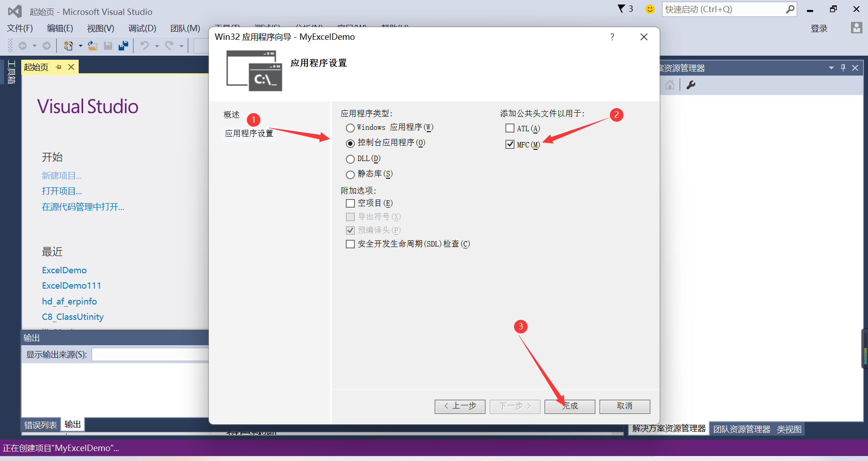Switch to the 类视图 tab
Screen dimensions: 868x461
[789, 429]
